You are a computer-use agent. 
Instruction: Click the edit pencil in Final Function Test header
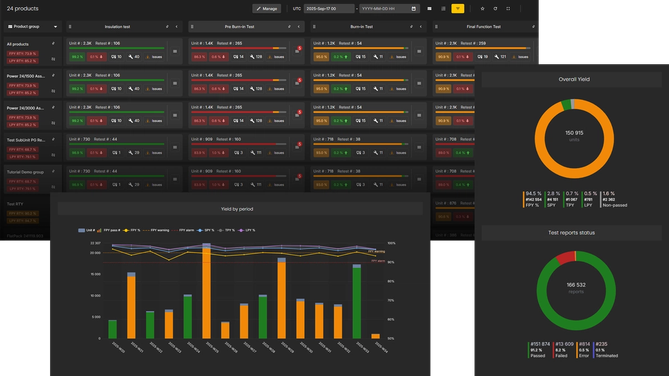533,26
